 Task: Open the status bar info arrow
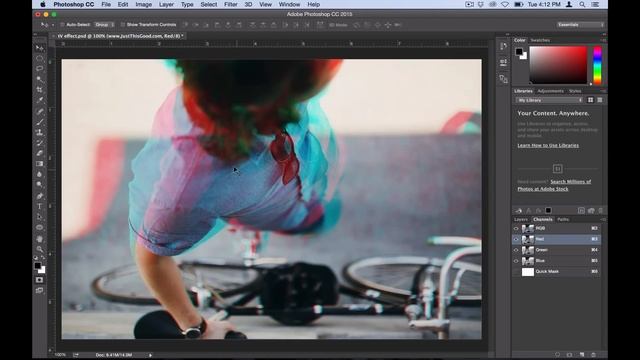[x=151, y=355]
